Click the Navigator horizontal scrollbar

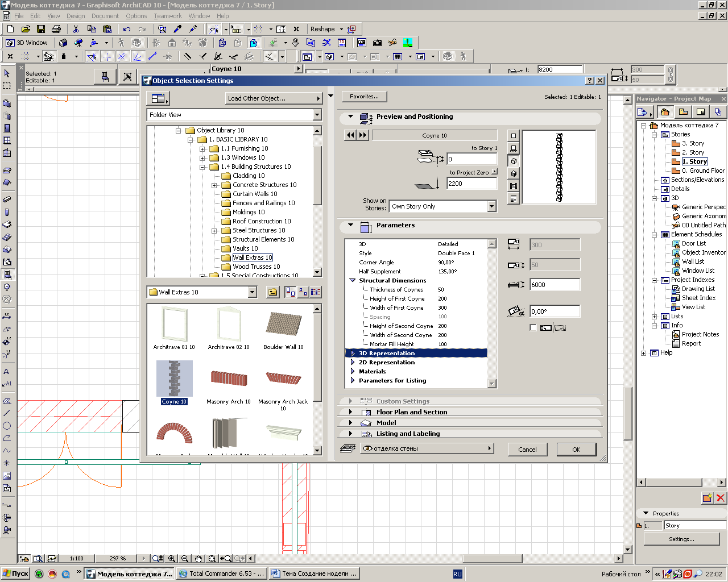681,483
